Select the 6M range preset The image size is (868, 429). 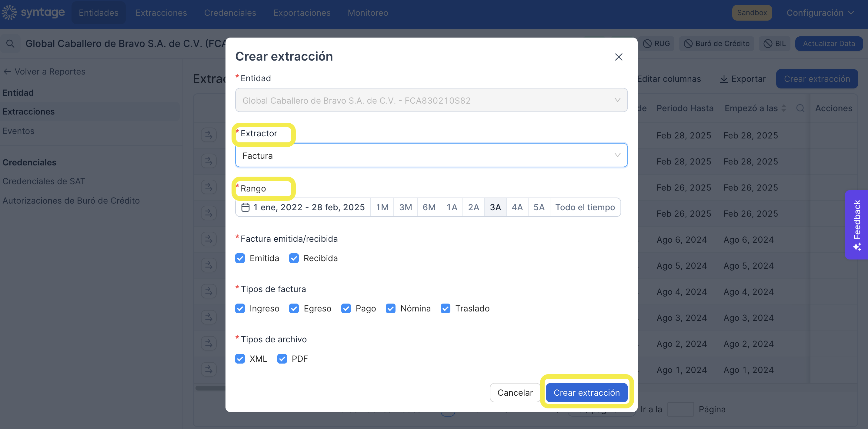[x=429, y=207]
